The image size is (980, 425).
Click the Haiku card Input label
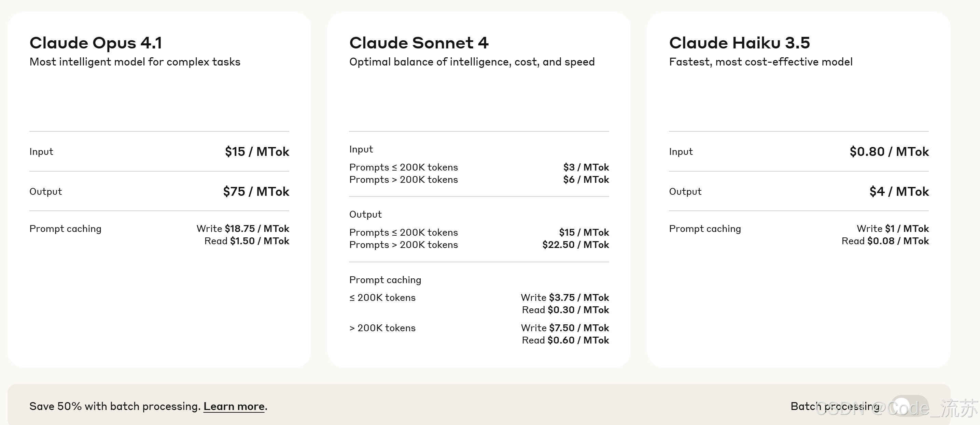pyautogui.click(x=681, y=151)
